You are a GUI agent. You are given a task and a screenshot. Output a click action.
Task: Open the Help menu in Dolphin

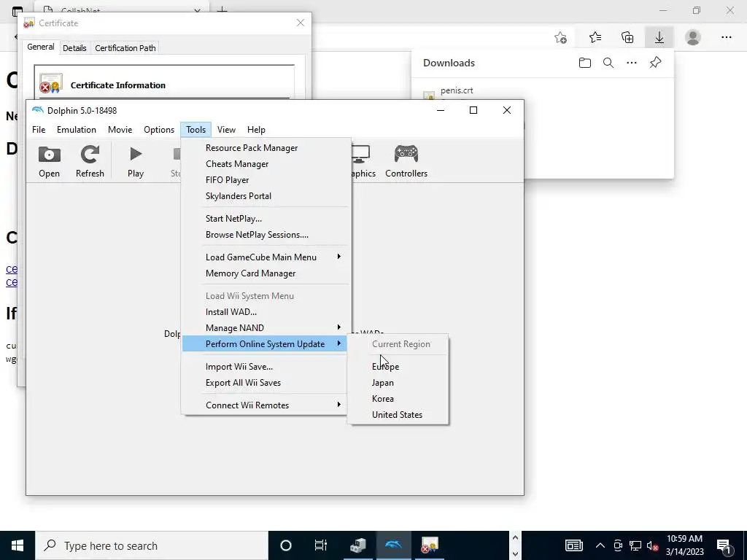pos(256,130)
